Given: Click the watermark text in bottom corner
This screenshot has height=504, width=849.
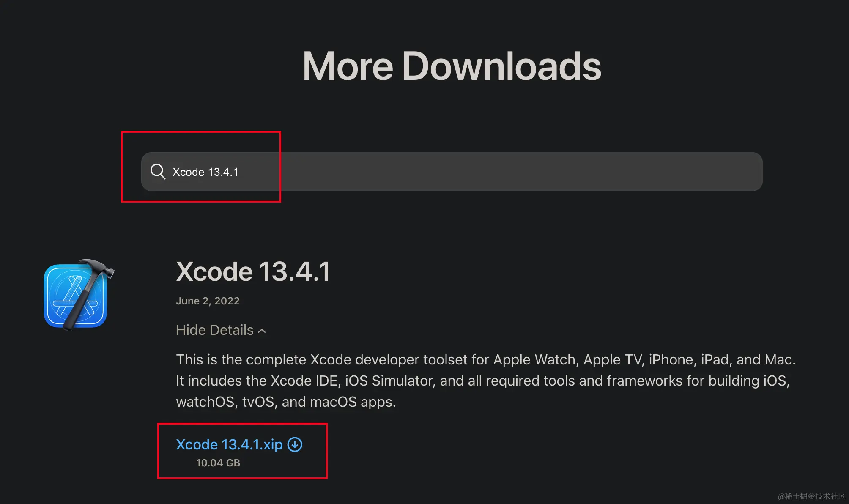Looking at the screenshot, I should tap(811, 496).
